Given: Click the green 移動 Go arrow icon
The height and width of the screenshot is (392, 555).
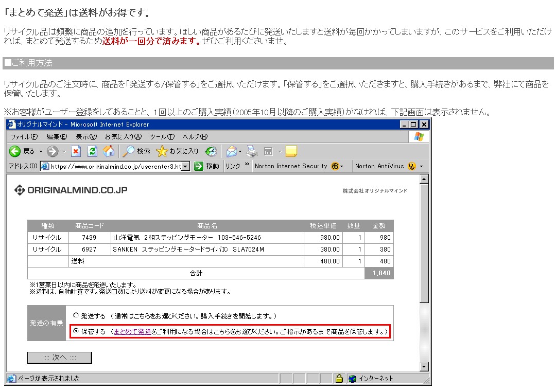Looking at the screenshot, I should click(199, 166).
